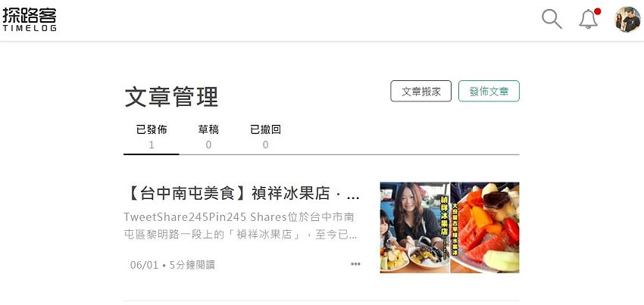Switch to the 草稿 drafts tab
The width and height of the screenshot is (644, 305).
pos(208,129)
